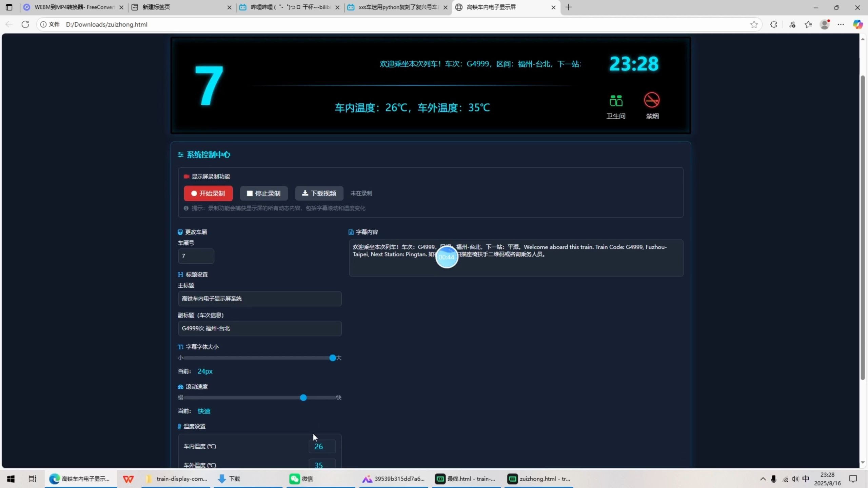This screenshot has width=868, height=488.
Task: Click the 卫生间 restroom icon on display
Action: pyautogui.click(x=616, y=101)
